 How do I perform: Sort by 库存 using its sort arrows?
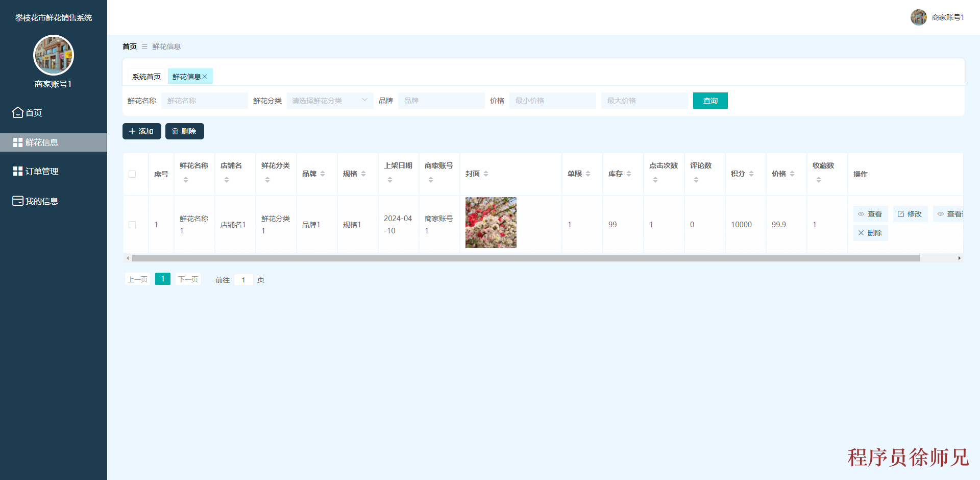(x=629, y=174)
